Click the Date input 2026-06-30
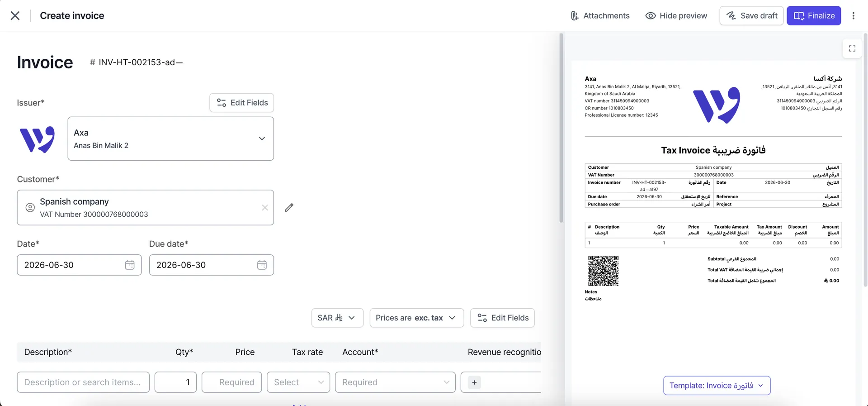Screen dimensions: 868x406 coord(80,265)
